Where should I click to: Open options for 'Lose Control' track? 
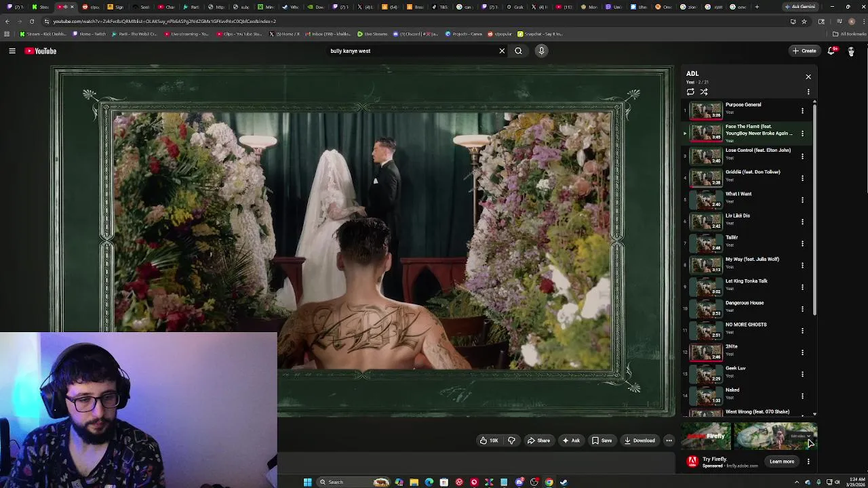802,156
